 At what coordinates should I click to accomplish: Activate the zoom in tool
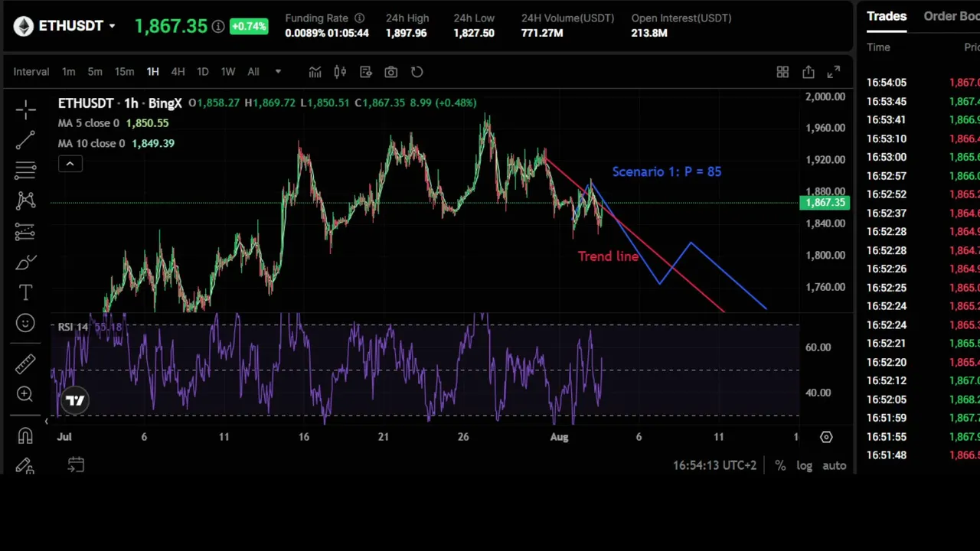(25, 394)
